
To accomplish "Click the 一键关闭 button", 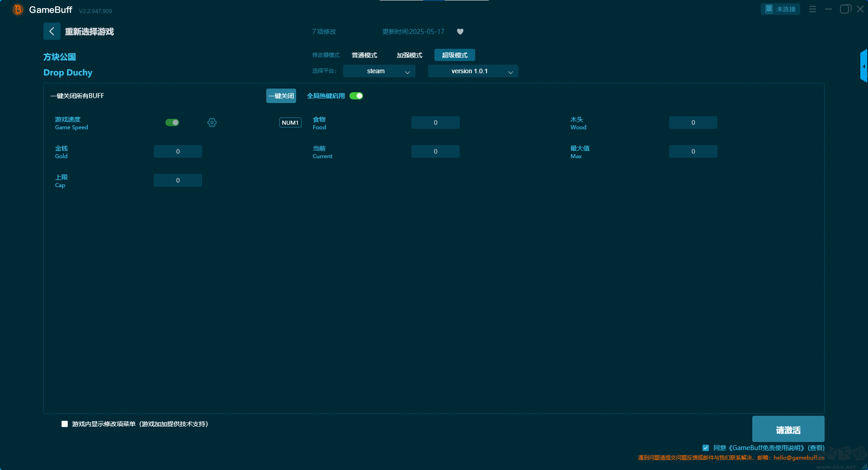I will click(x=281, y=96).
